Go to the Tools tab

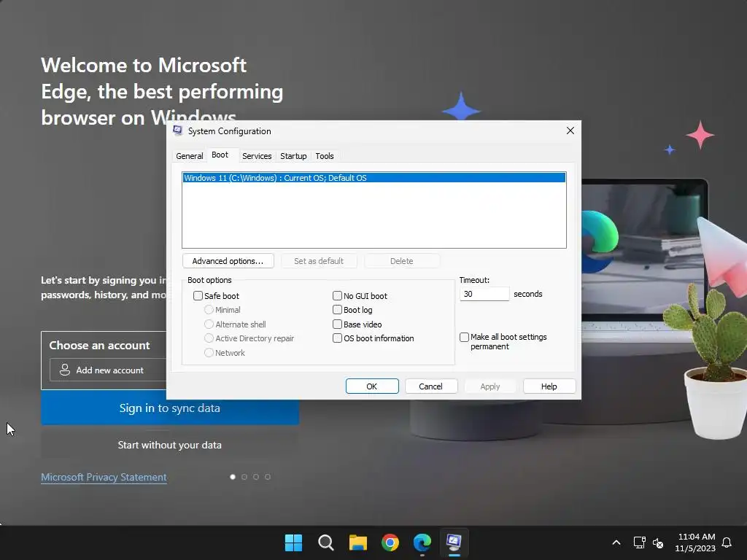pyautogui.click(x=325, y=156)
